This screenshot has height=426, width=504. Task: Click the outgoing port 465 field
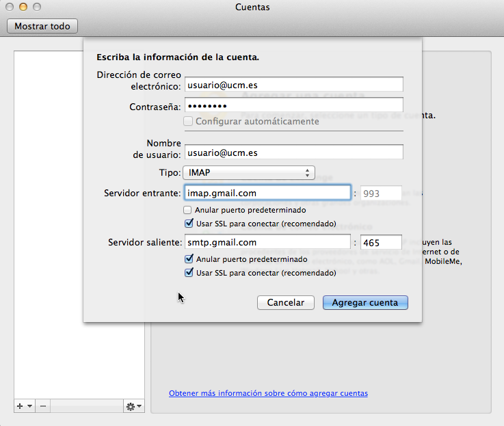(380, 242)
